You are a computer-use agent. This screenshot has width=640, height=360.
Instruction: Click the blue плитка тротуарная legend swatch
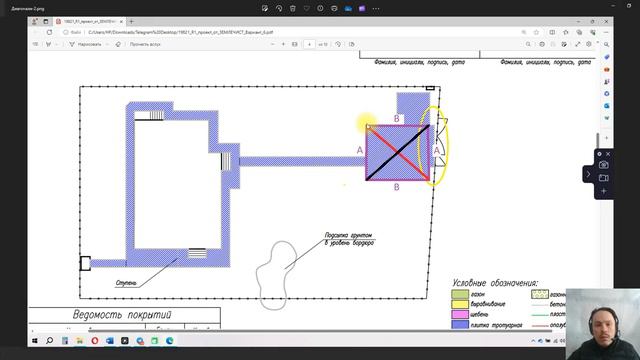tap(460, 325)
